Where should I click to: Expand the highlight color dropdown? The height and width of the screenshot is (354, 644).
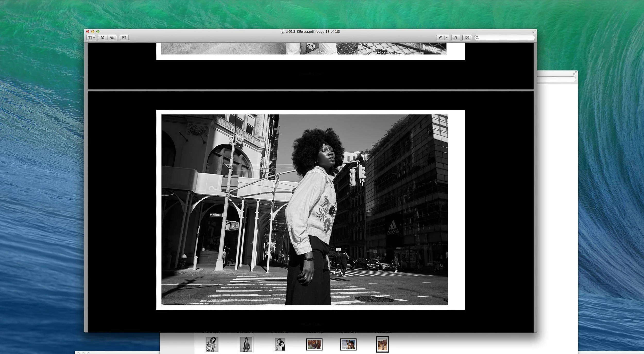[x=447, y=38]
